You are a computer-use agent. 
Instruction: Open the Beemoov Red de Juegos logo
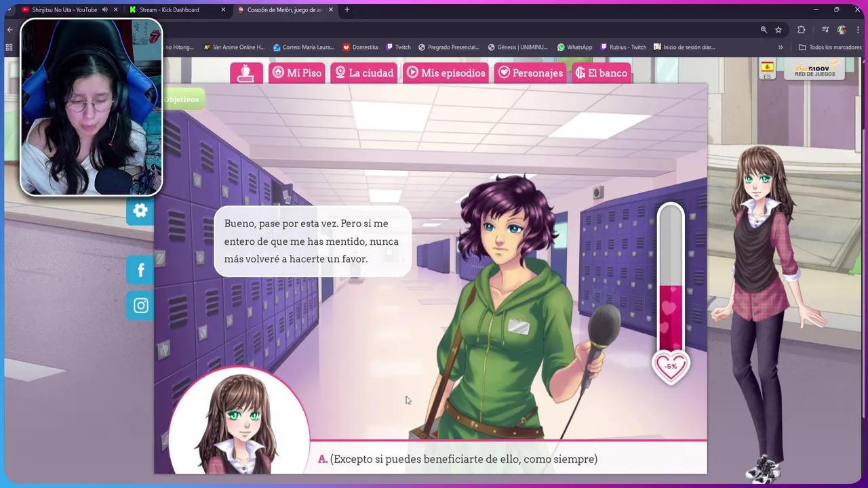(x=816, y=68)
